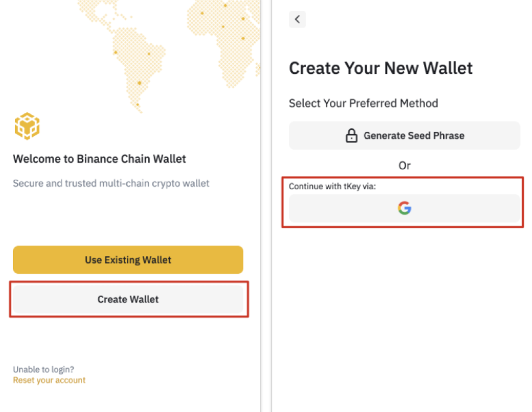Select Use Existing Wallet
The width and height of the screenshot is (532, 412).
click(x=128, y=260)
